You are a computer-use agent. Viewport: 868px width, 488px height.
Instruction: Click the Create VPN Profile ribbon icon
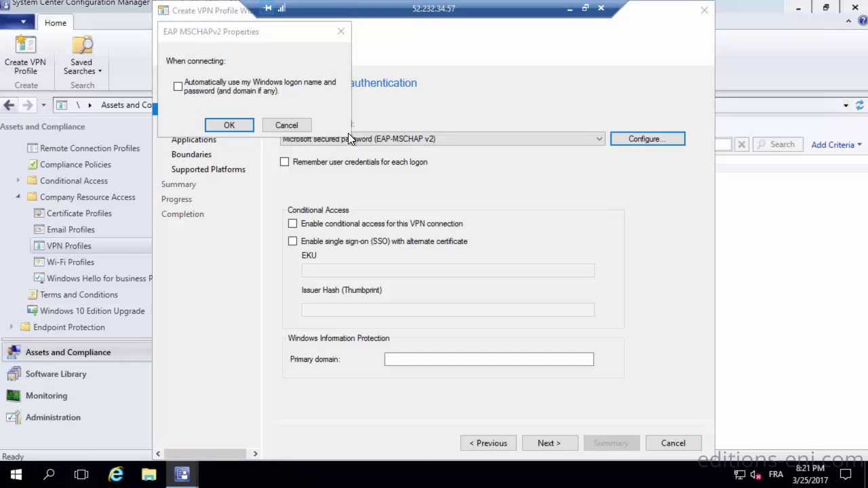[25, 45]
